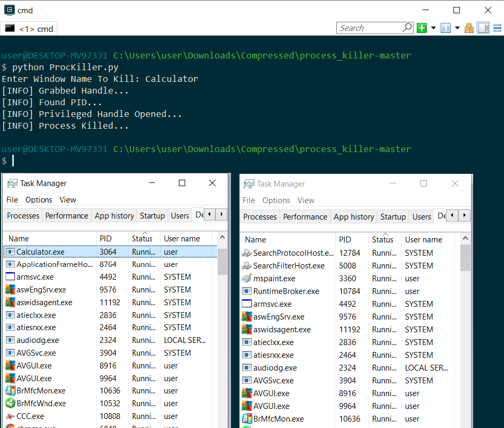Toggle the split panel view icon
This screenshot has width=504, height=428.
click(x=483, y=28)
